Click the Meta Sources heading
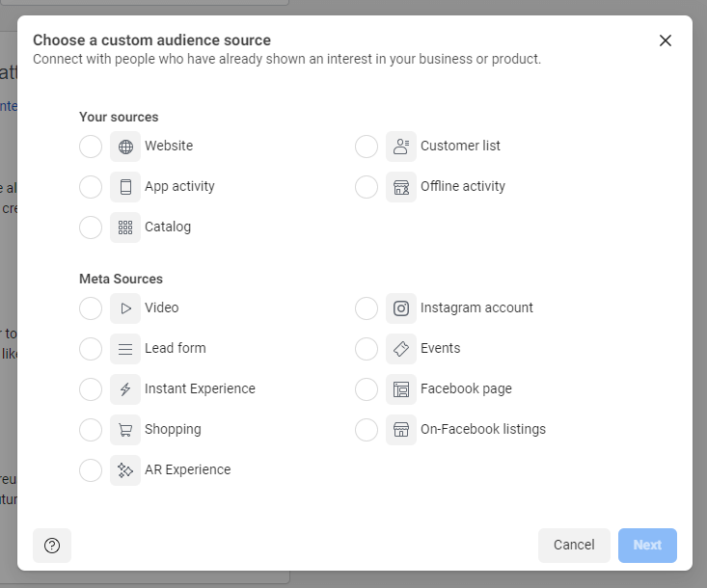Image resolution: width=707 pixels, height=588 pixels. click(x=121, y=279)
